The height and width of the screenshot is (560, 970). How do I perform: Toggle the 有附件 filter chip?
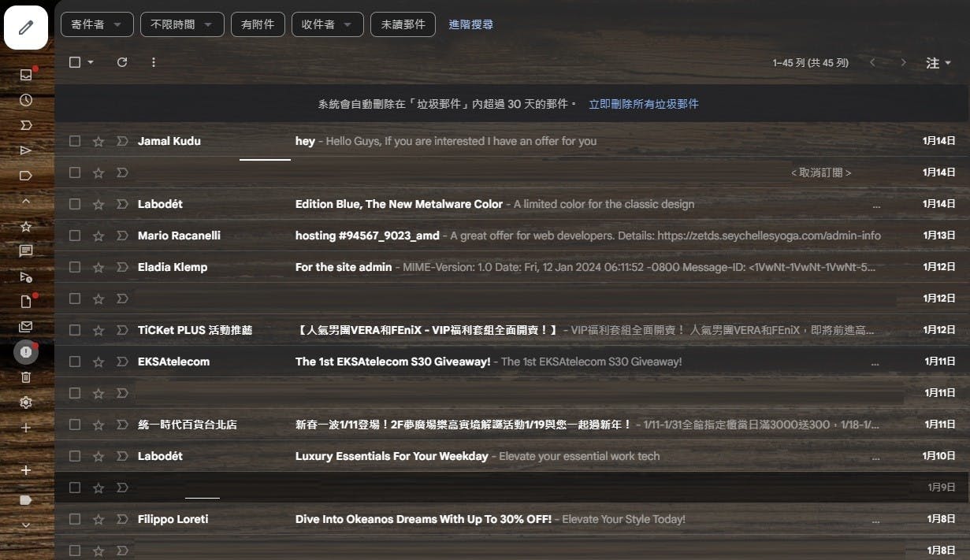pyautogui.click(x=258, y=24)
